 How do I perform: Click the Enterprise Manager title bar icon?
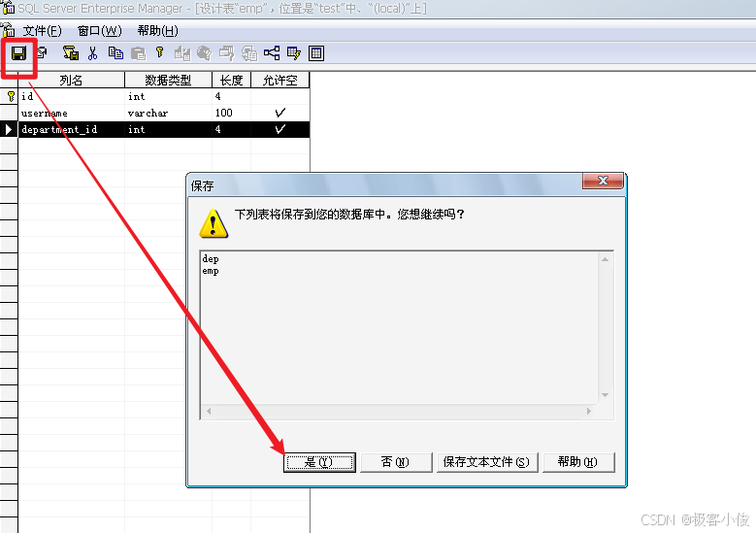pos(8,7)
